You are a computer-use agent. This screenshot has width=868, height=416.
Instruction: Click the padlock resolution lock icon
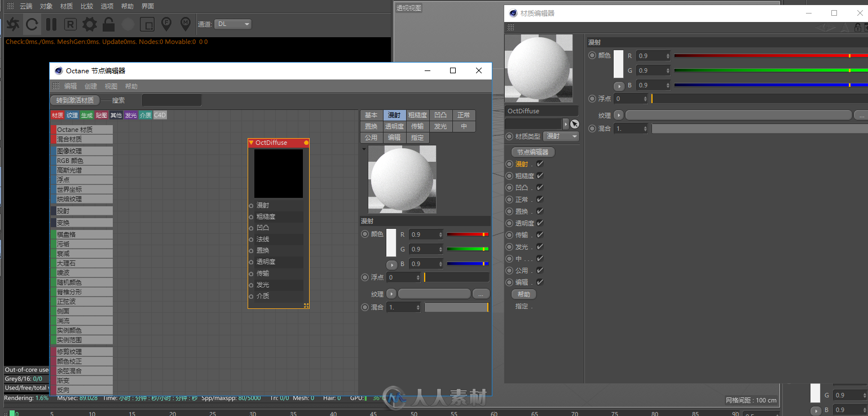109,24
